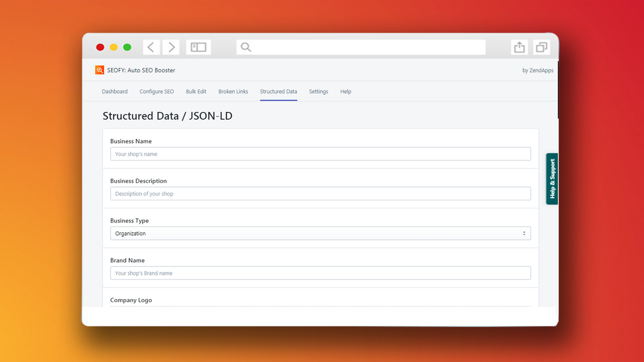Click the Brand Name input field
The height and width of the screenshot is (362, 644).
[320, 273]
